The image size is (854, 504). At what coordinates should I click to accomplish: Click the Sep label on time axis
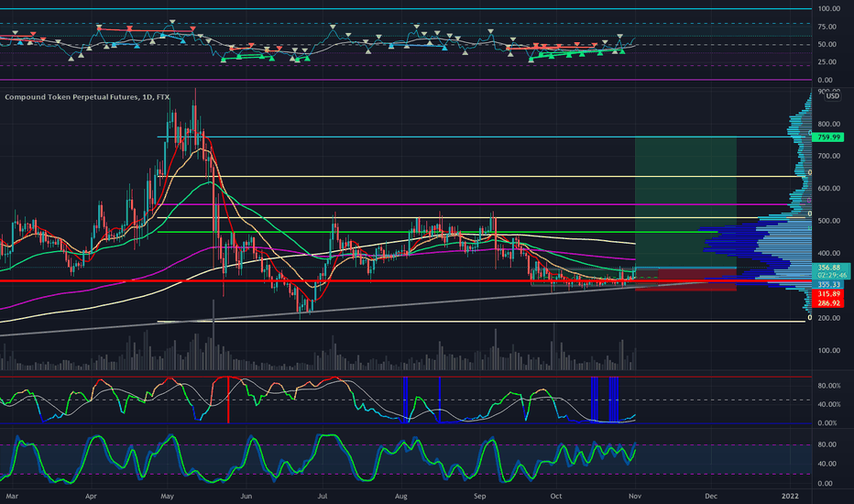[x=479, y=497]
